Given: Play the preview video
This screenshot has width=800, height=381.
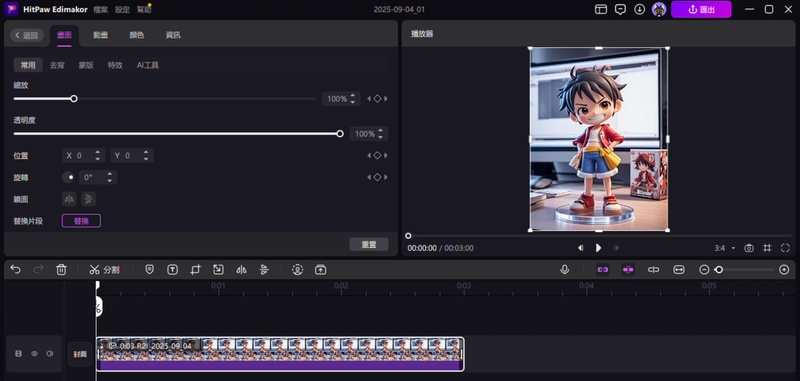Looking at the screenshot, I should tap(598, 248).
